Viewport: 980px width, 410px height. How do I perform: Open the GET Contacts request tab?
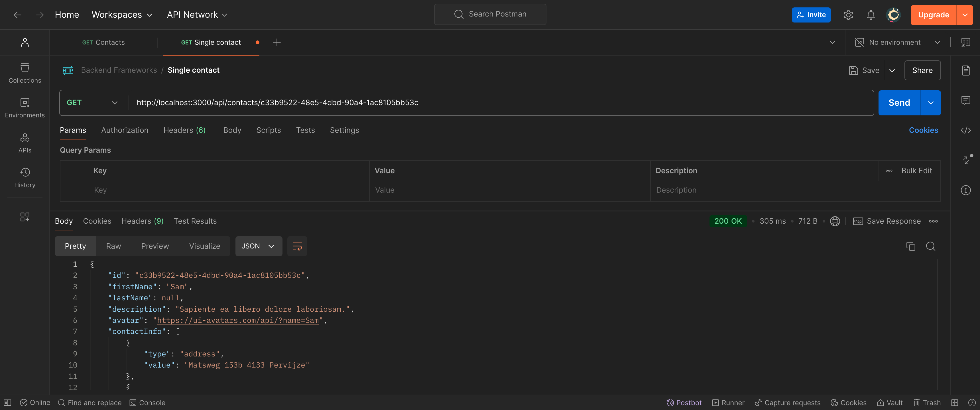pos(103,43)
